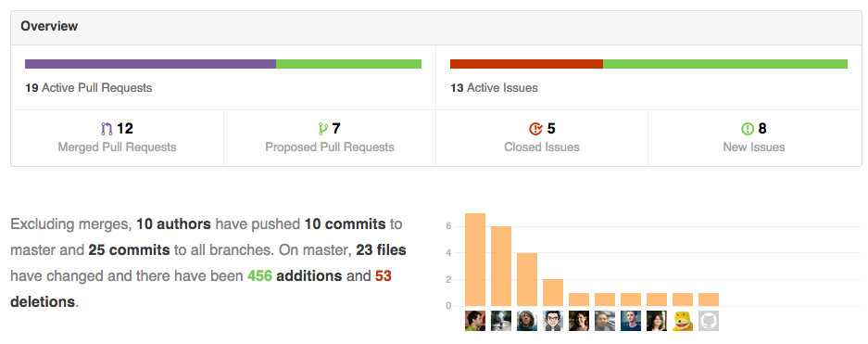Open the first contributor avatar under tallest bar
Image resolution: width=868 pixels, height=344 pixels.
coord(475,321)
